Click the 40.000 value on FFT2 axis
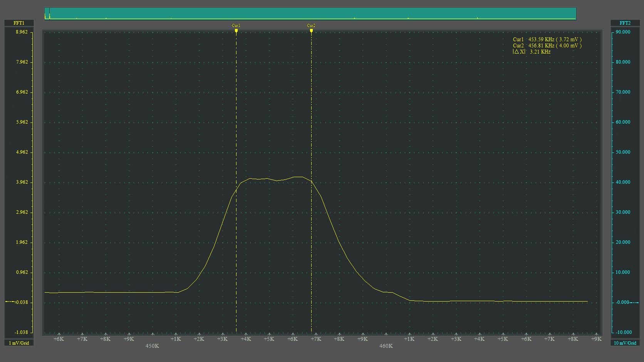This screenshot has height=362, width=644. click(623, 182)
